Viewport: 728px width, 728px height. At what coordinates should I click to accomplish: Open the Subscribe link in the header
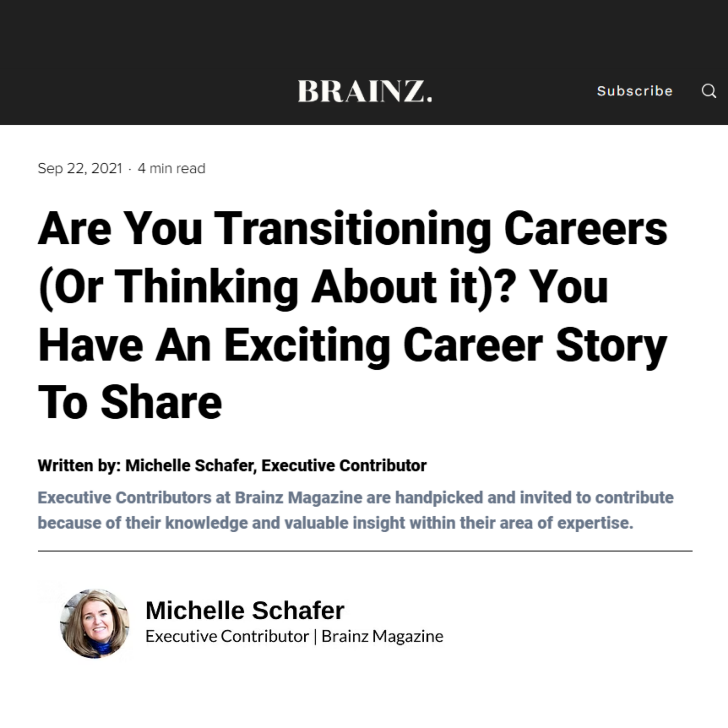[x=635, y=91]
